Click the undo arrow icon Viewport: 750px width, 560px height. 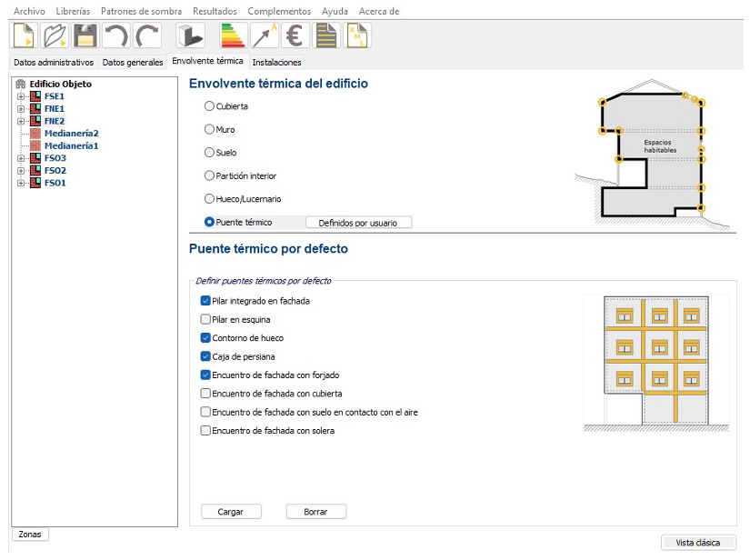point(116,36)
